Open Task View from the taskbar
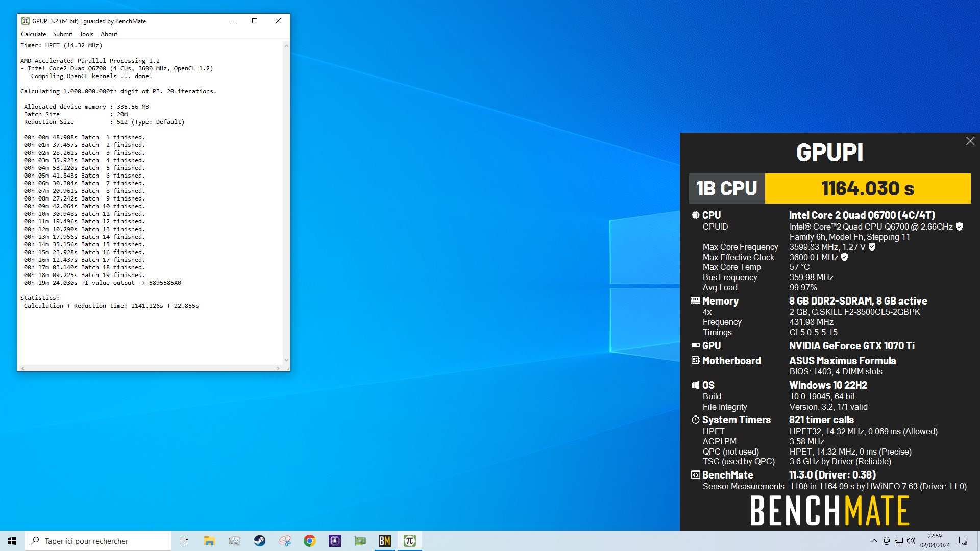The image size is (980, 551). pos(184,541)
